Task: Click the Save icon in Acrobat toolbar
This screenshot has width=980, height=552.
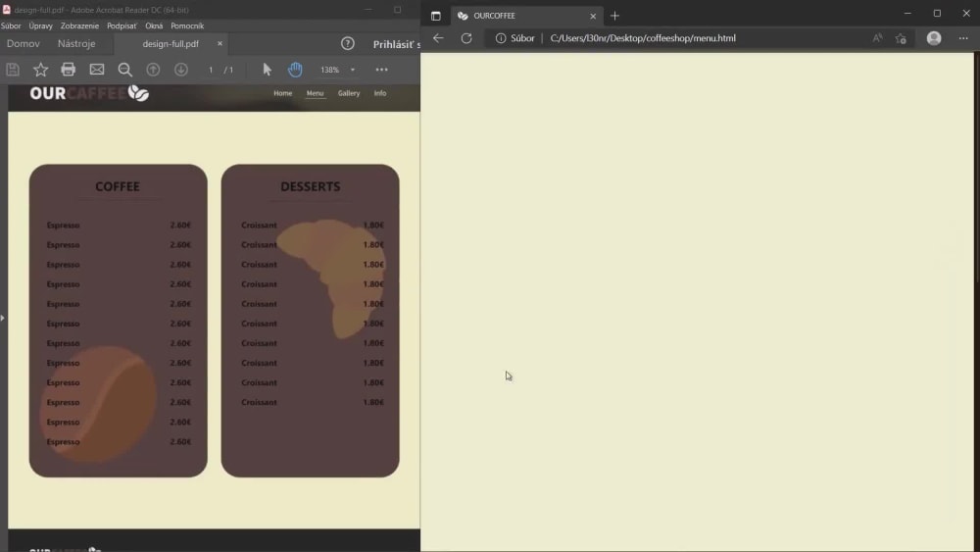Action: tap(13, 70)
